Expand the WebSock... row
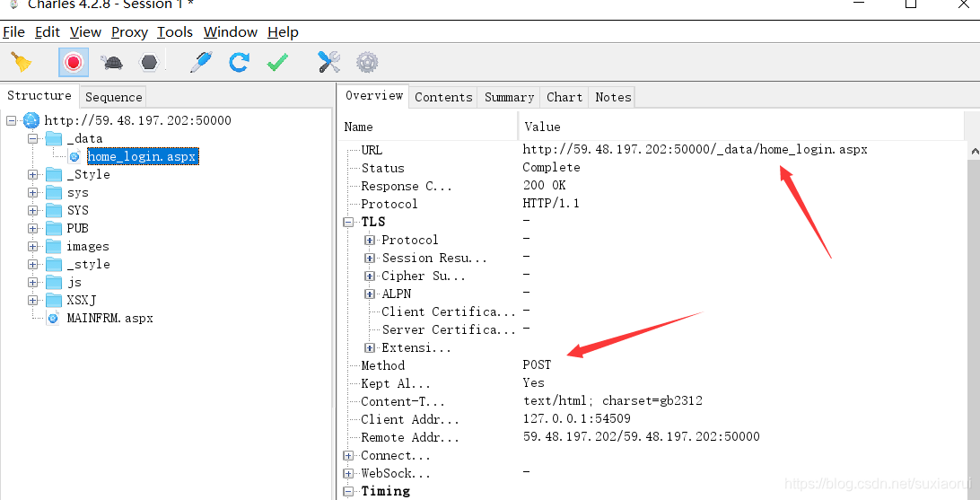Image resolution: width=980 pixels, height=500 pixels. 348,474
